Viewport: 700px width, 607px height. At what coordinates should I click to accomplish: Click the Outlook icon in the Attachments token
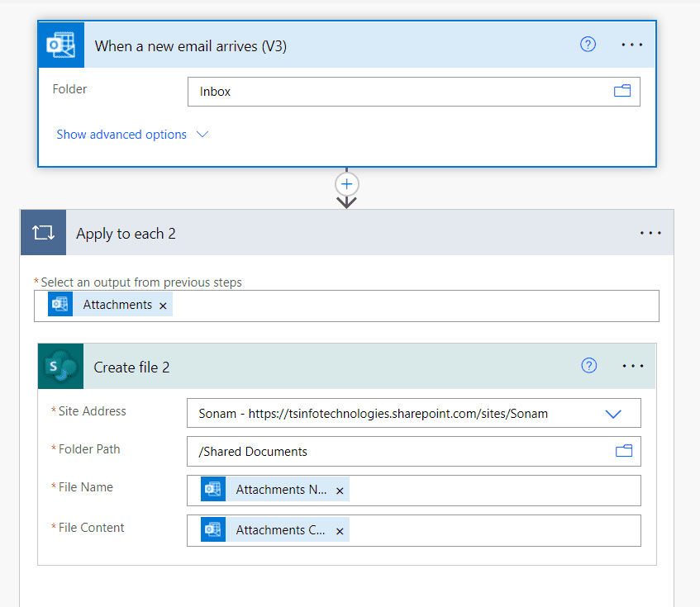coord(60,304)
